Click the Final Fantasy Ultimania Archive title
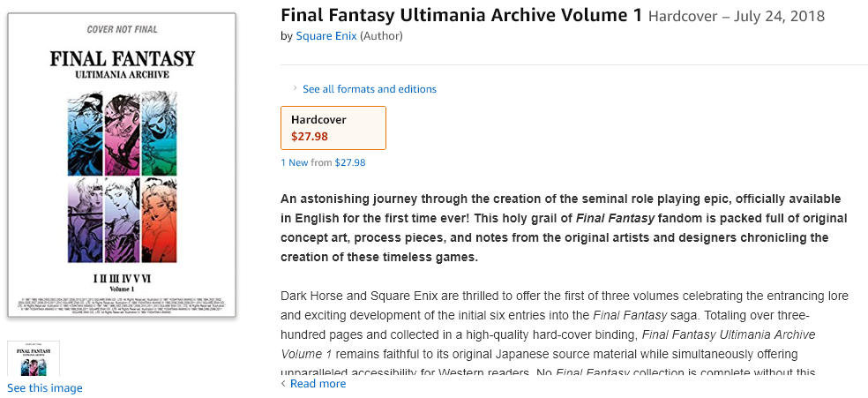The width and height of the screenshot is (868, 398). tap(461, 16)
